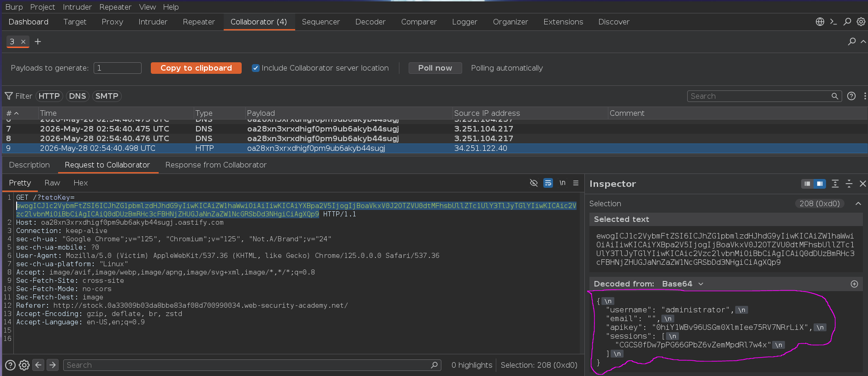
Task: Toggle hide non-printable characters eye icon
Action: point(534,183)
